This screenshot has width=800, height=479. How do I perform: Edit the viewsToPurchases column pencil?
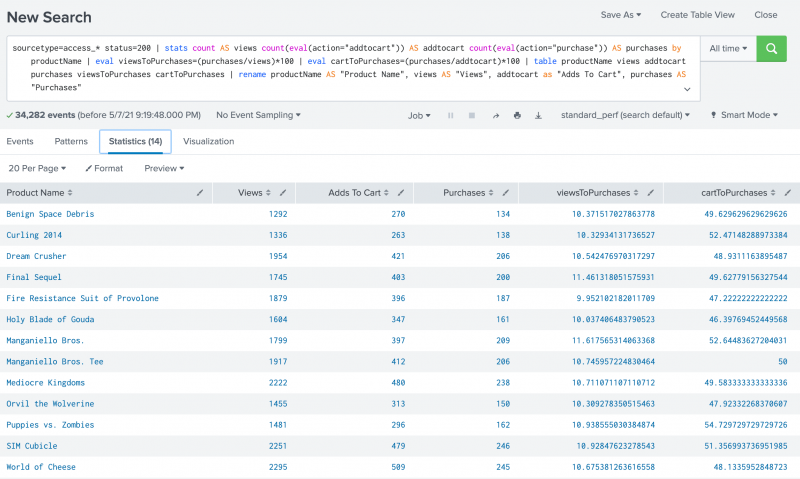point(651,193)
